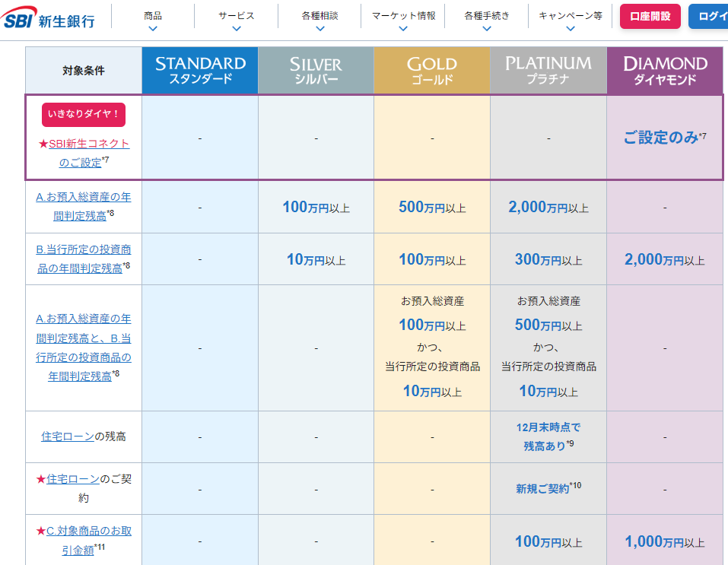Click Platinum's 2,000万円以上 cell in row A
Viewport: 728px width, 565px height.
548,207
